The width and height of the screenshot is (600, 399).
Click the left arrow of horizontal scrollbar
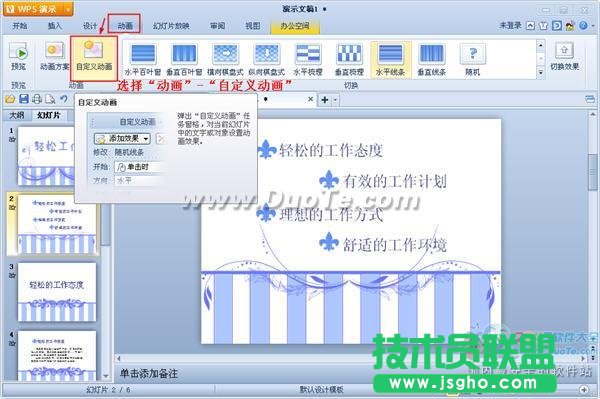(x=119, y=358)
